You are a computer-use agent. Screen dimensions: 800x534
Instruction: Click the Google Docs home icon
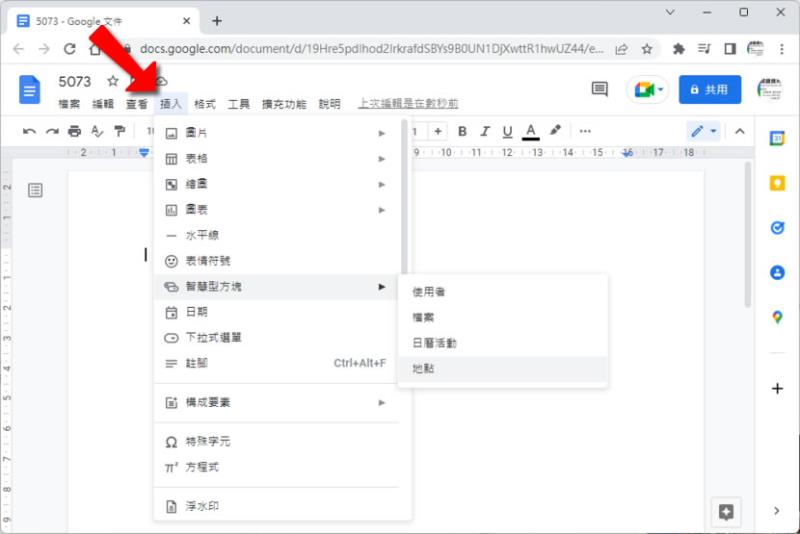(29, 89)
